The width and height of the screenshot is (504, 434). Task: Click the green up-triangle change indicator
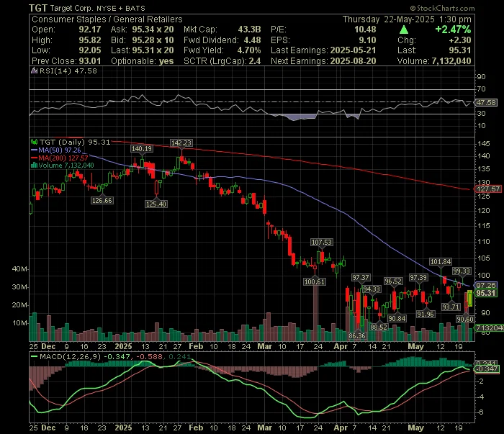[x=404, y=30]
